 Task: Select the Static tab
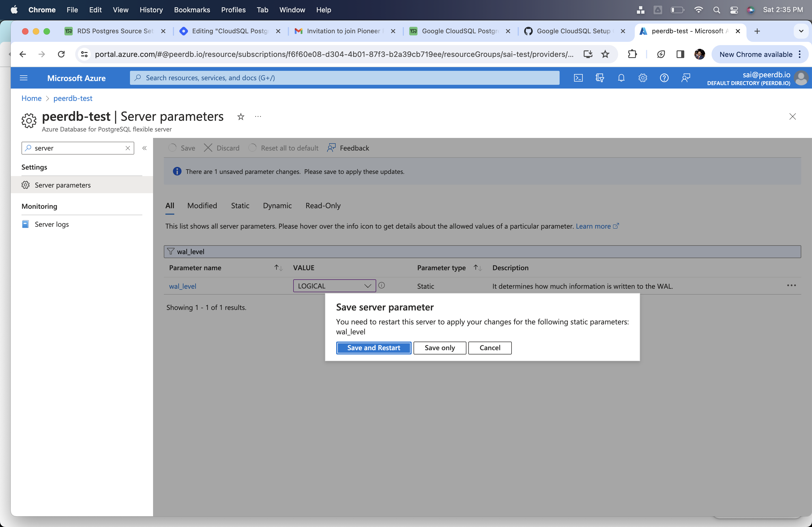point(240,205)
